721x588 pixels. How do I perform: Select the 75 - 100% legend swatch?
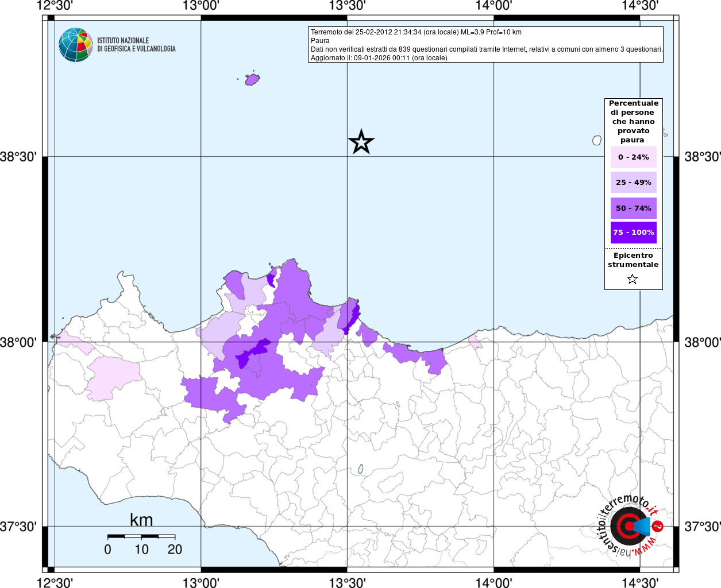(x=633, y=233)
